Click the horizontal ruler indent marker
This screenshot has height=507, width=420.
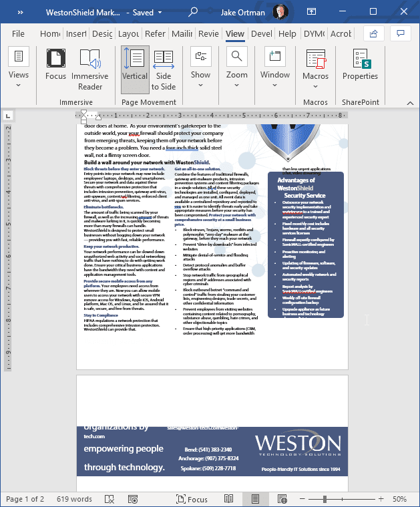[x=83, y=116]
